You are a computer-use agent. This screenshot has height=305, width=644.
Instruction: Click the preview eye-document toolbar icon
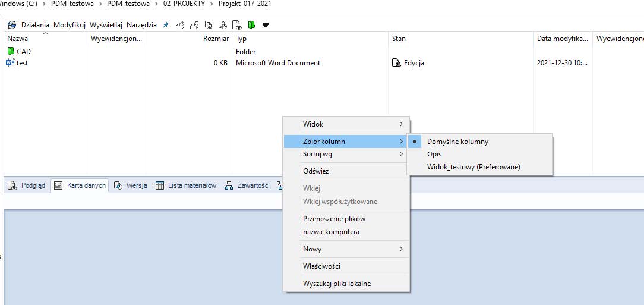(x=237, y=25)
